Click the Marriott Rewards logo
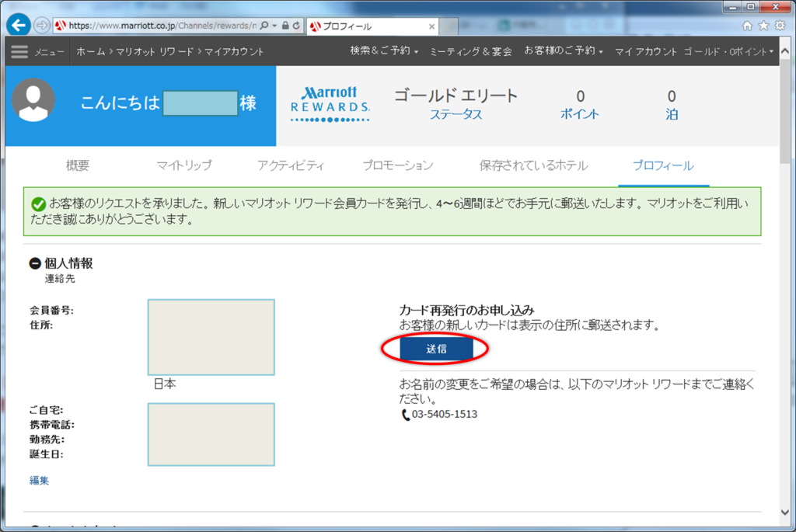796x532 pixels. (330, 104)
